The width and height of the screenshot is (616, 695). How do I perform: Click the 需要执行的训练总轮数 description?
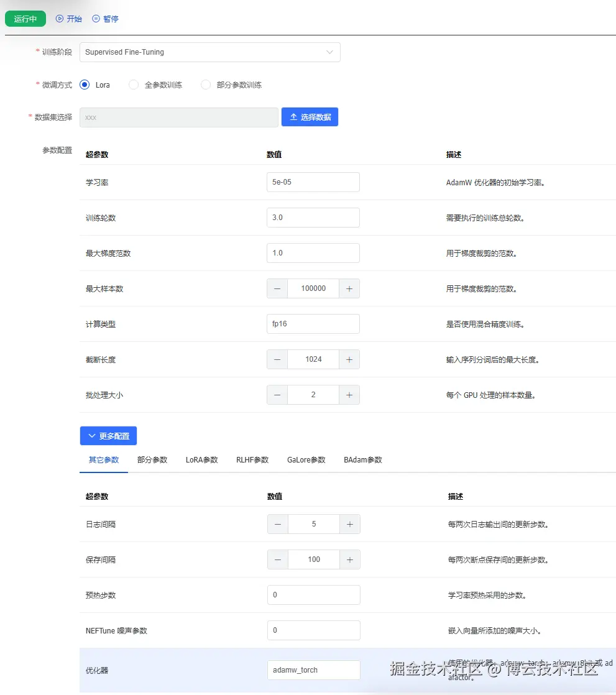pos(485,218)
